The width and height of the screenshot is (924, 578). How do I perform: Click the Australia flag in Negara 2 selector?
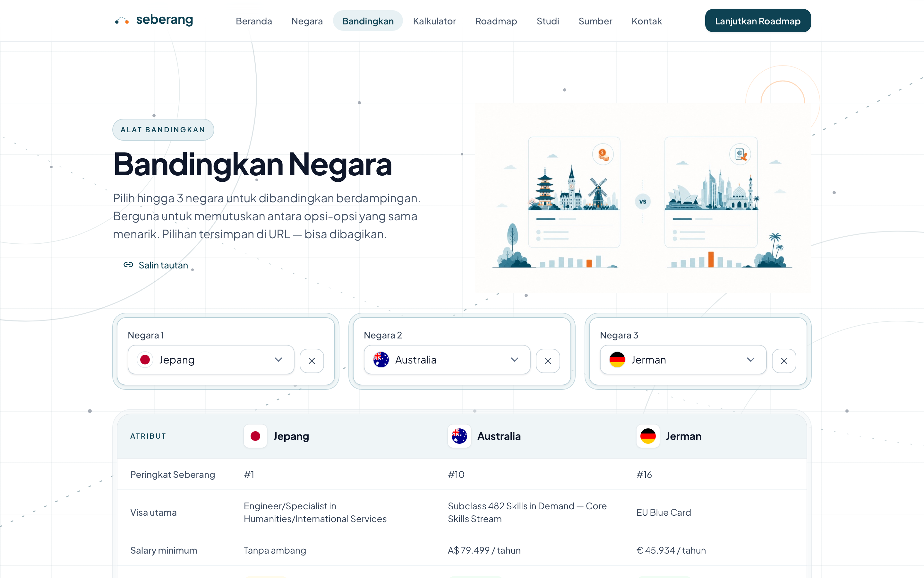[381, 360]
